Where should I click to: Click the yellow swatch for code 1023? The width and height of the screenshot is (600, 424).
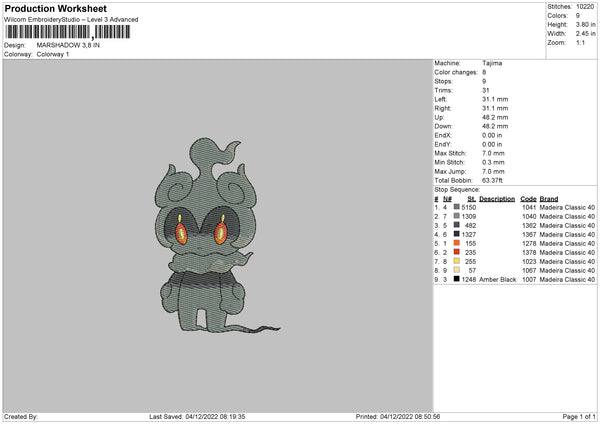pyautogui.click(x=457, y=261)
